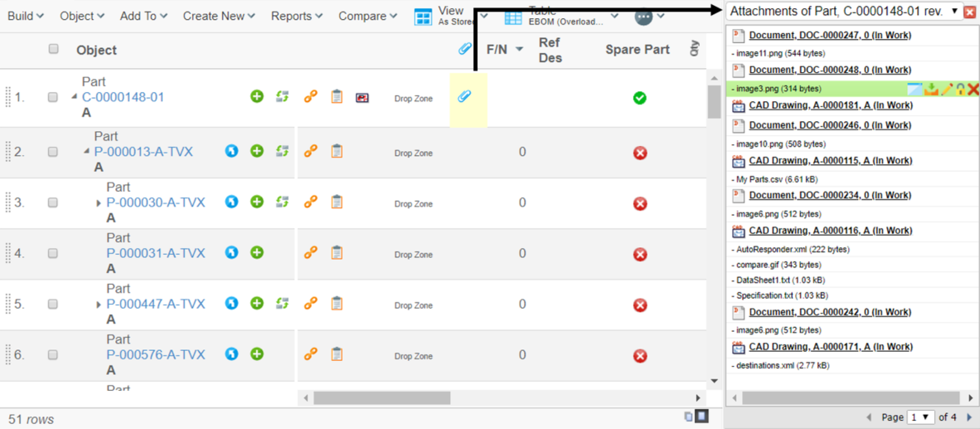Open the Reports menu
Image resolution: width=980 pixels, height=429 pixels.
[297, 16]
